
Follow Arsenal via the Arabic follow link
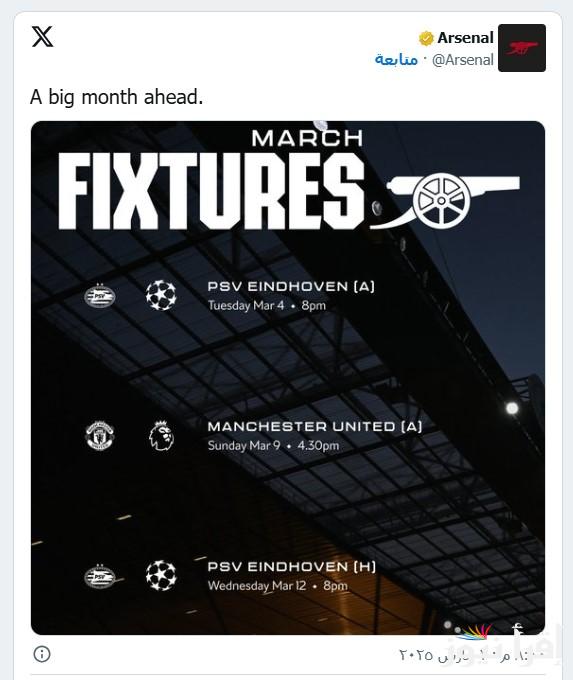[396, 59]
